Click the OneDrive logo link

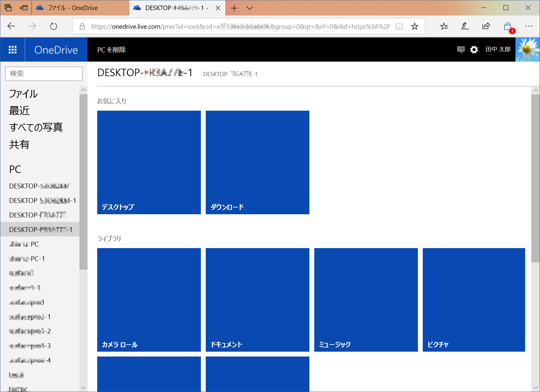point(56,50)
